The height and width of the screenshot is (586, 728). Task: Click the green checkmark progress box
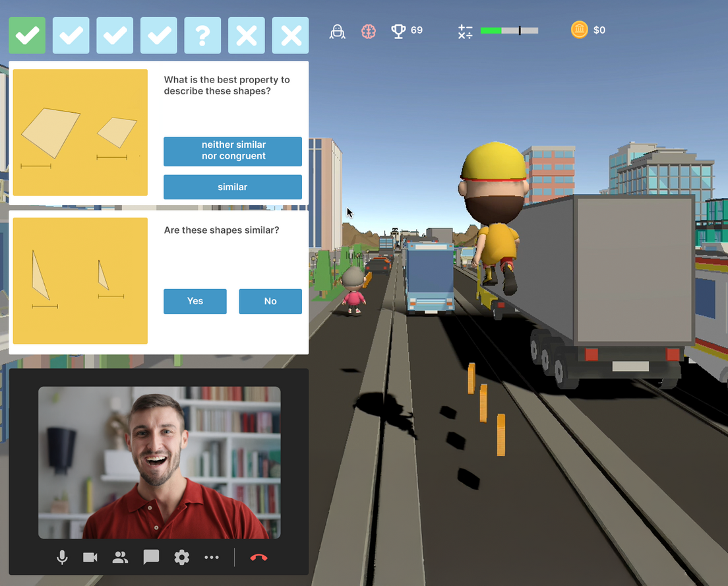pos(27,36)
